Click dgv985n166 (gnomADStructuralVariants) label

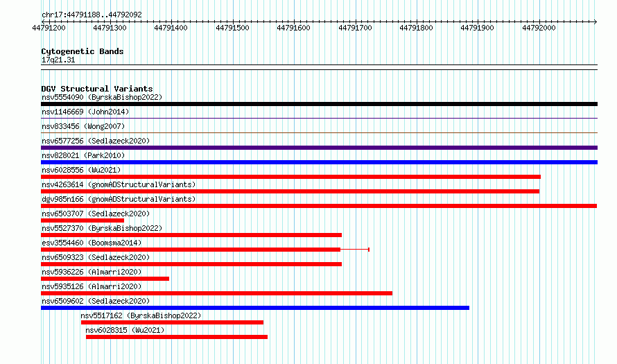[119, 199]
